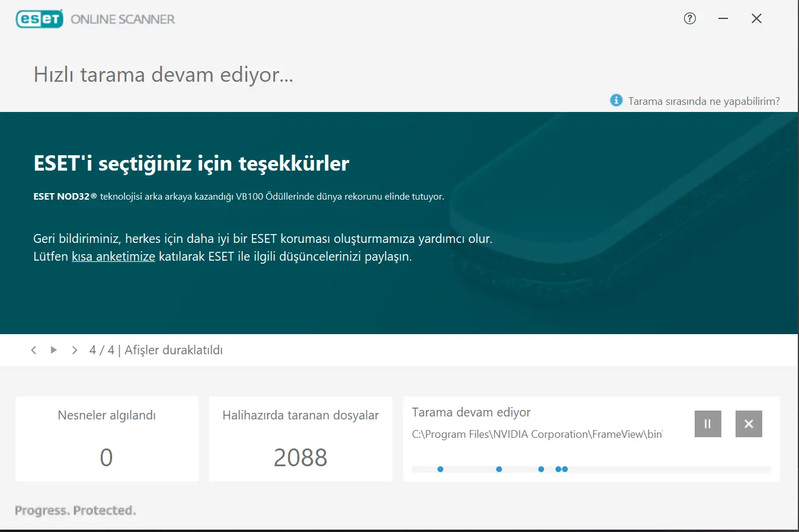
Task: Click the 'Hızlı tarama devam ediyor...' heading
Action: pos(163,75)
